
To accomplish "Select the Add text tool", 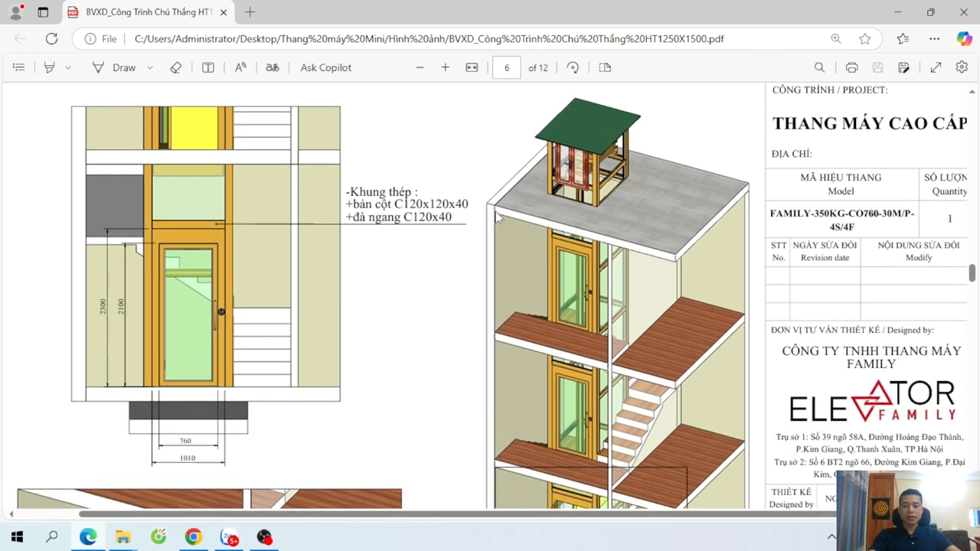I will click(x=207, y=67).
